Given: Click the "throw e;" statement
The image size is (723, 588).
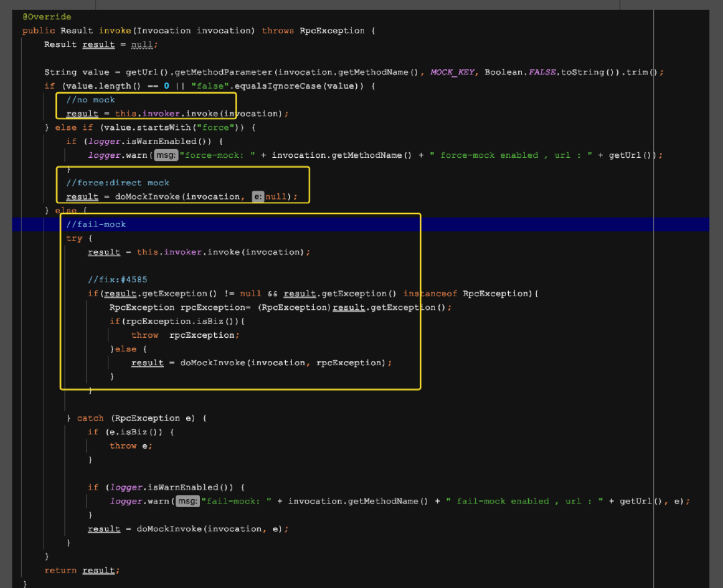Looking at the screenshot, I should tap(131, 446).
